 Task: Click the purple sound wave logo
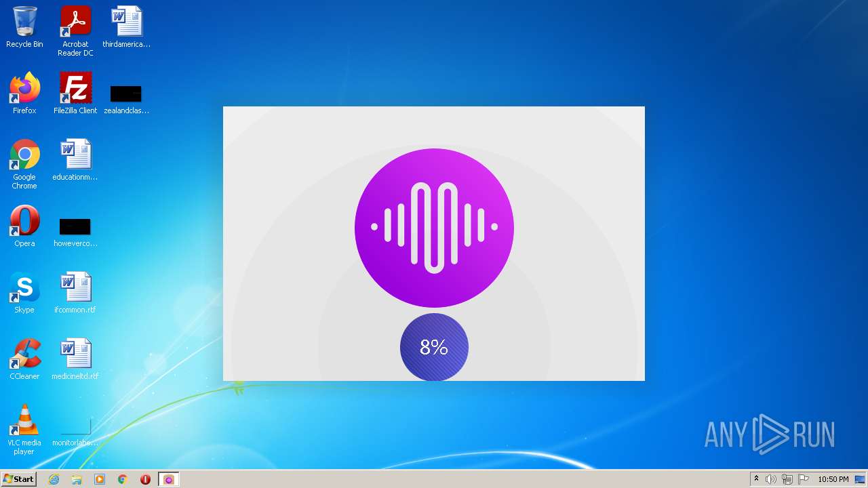(434, 228)
